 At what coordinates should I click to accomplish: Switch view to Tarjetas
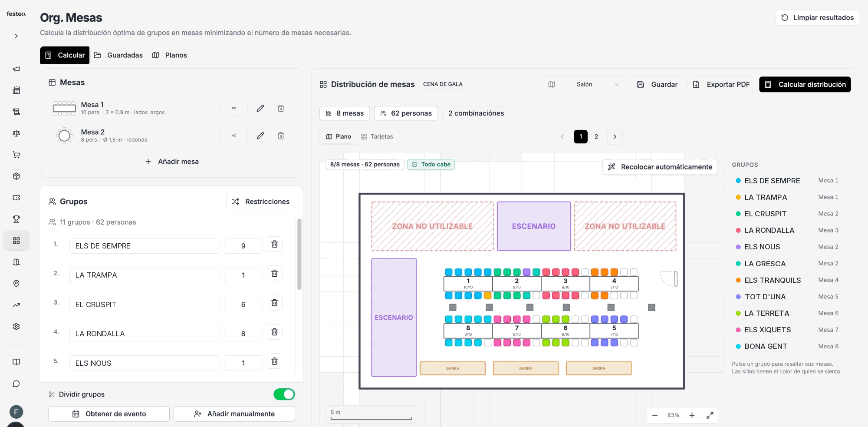coord(377,136)
